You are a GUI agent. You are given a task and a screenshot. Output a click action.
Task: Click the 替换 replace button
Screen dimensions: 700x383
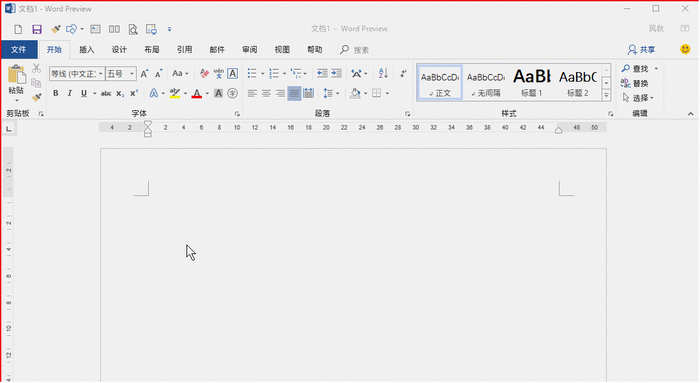coord(635,83)
